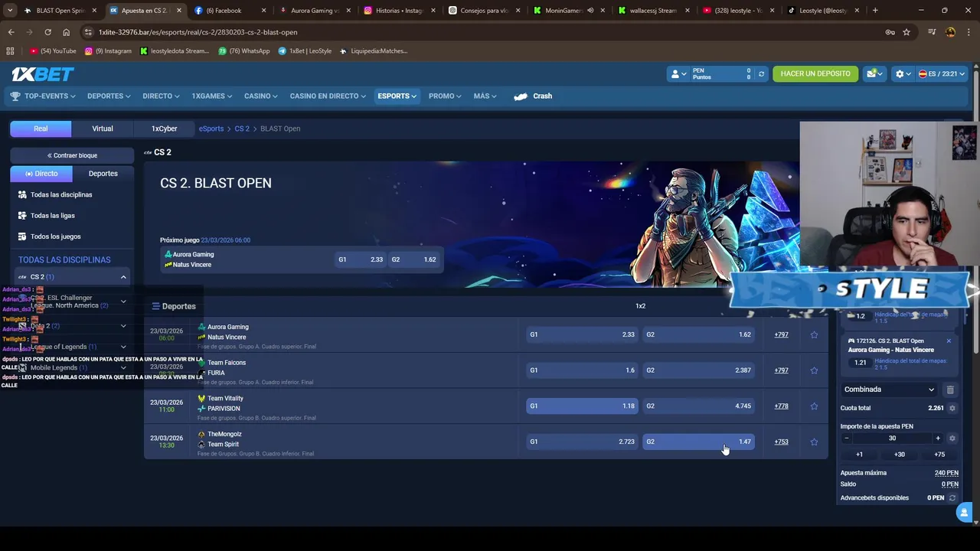
Task: Refresh Advancebets disponibles
Action: [x=952, y=498]
